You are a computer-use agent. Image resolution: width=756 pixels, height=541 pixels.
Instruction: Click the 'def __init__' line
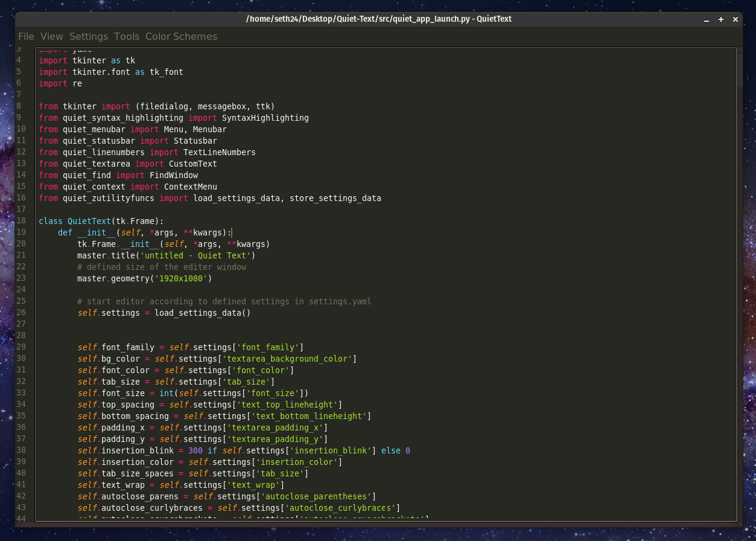tap(145, 232)
